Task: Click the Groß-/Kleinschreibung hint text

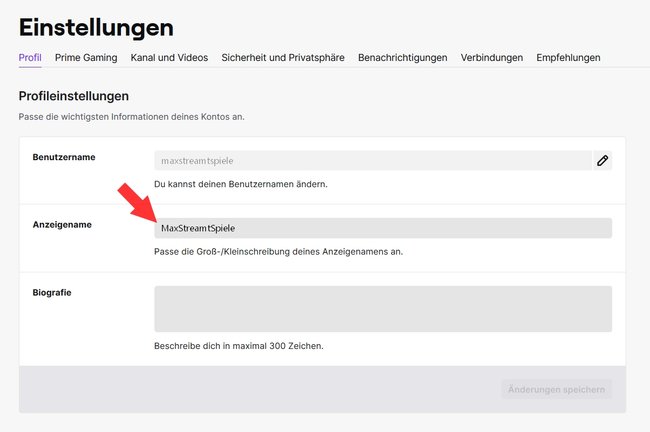Action: tap(279, 252)
